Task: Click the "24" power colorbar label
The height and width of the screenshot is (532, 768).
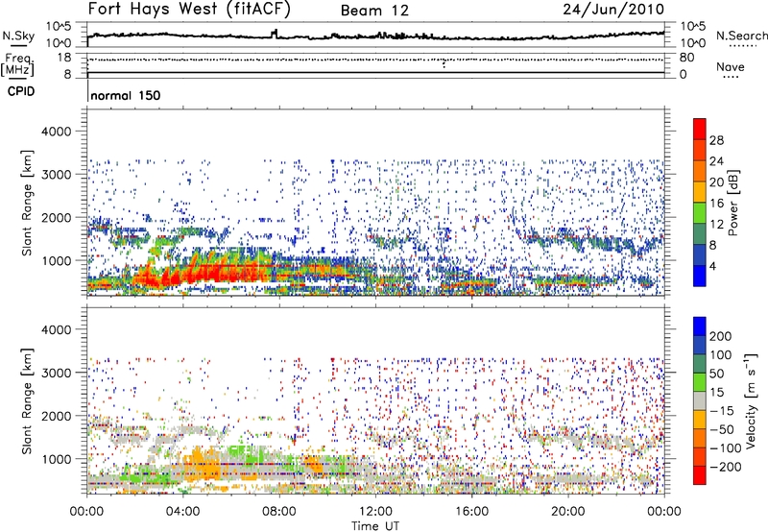Action: pyautogui.click(x=716, y=161)
